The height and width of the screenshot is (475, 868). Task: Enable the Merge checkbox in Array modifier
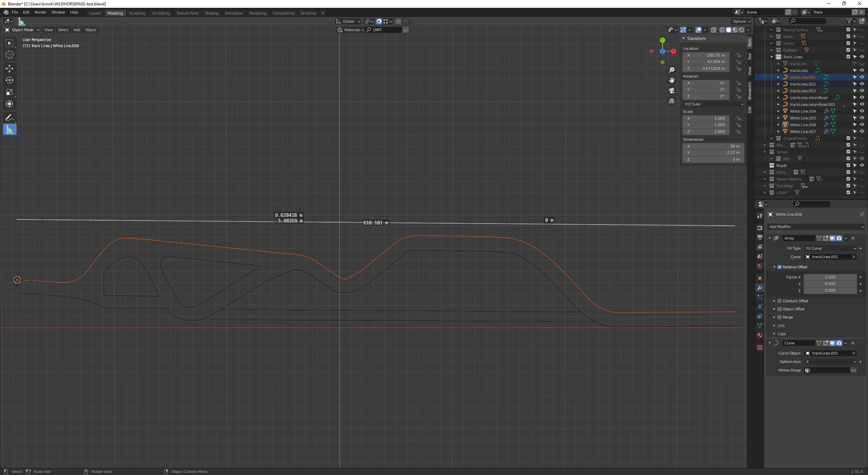pos(780,317)
